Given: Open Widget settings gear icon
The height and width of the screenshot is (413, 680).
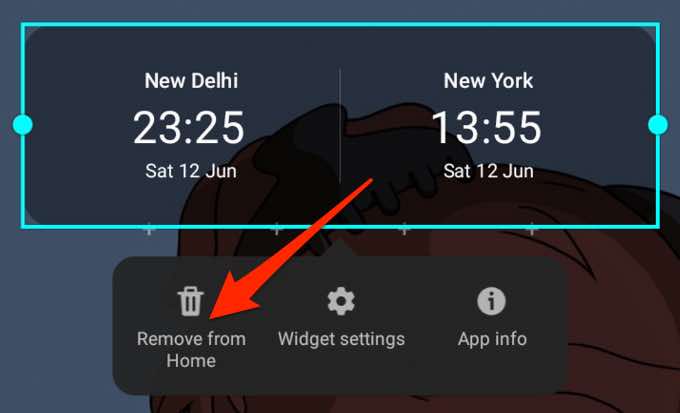Looking at the screenshot, I should point(341,301).
